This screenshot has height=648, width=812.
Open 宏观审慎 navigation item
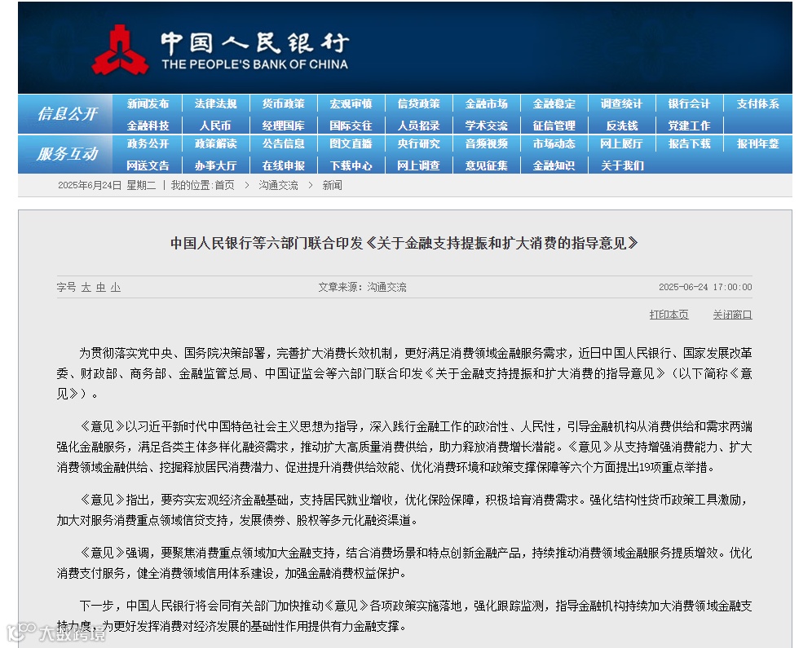click(x=351, y=104)
